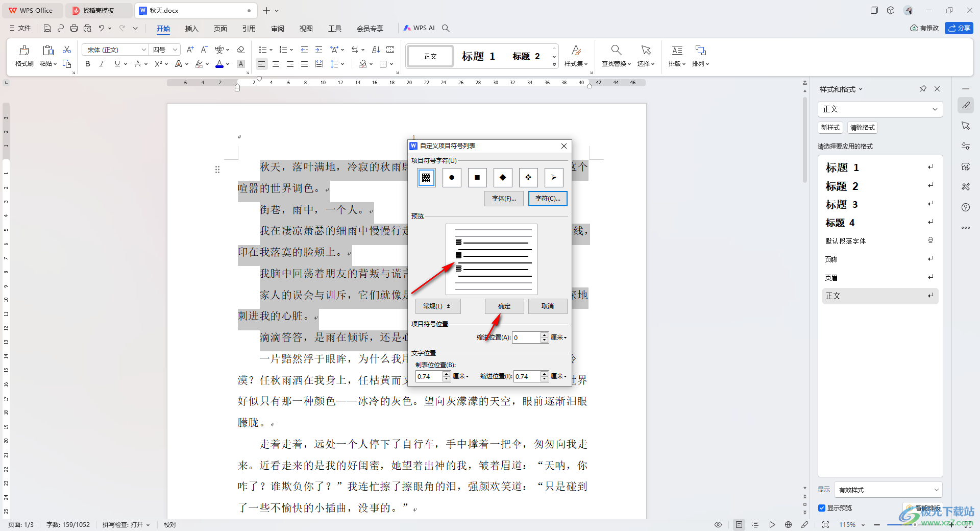Switch to the 插入 ribbon tab
Image resolution: width=980 pixels, height=531 pixels.
coord(191,29)
